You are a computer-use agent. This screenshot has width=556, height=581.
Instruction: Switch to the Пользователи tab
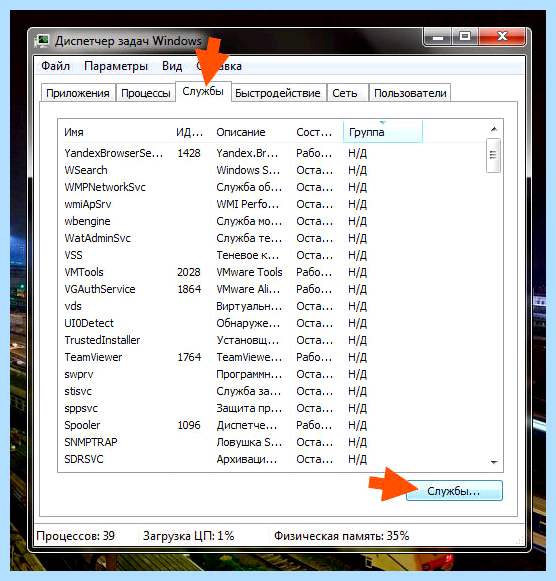coord(410,93)
